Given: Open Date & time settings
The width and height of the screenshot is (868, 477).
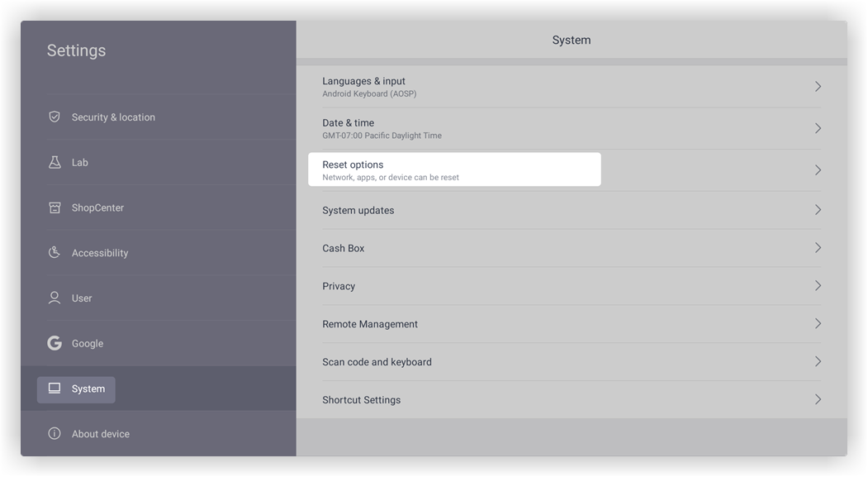Looking at the screenshot, I should tap(572, 128).
